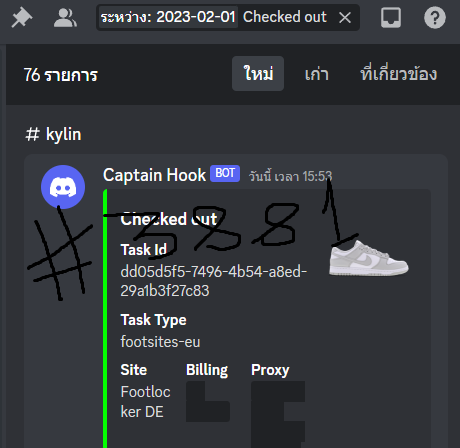460x448 pixels.
Task: Open the grey sneaker thumbnail image
Action: point(369,258)
